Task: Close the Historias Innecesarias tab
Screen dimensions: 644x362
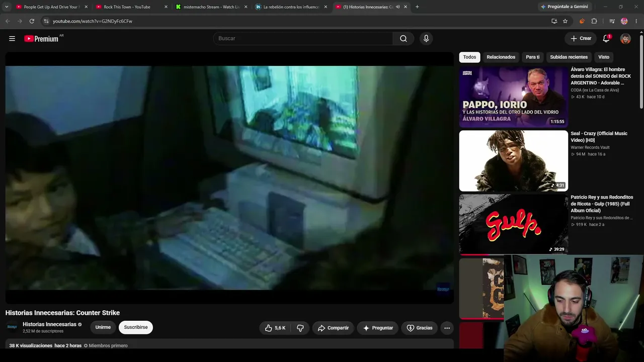Action: coord(406,7)
